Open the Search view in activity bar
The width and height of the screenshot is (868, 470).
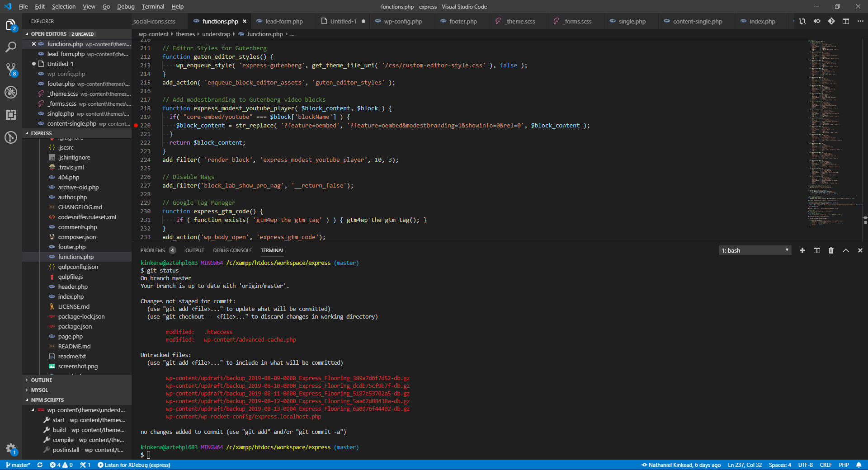click(x=11, y=47)
